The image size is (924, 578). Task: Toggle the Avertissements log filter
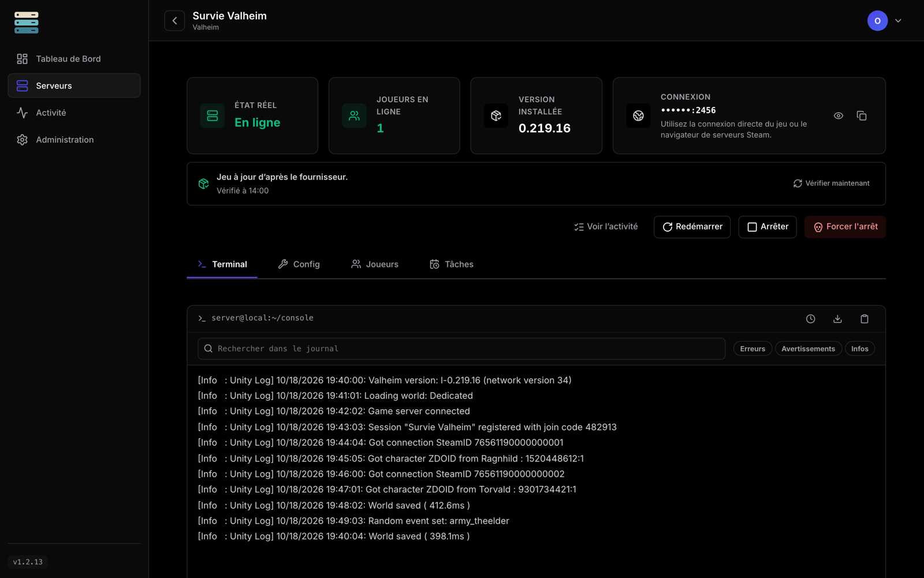[x=808, y=349]
